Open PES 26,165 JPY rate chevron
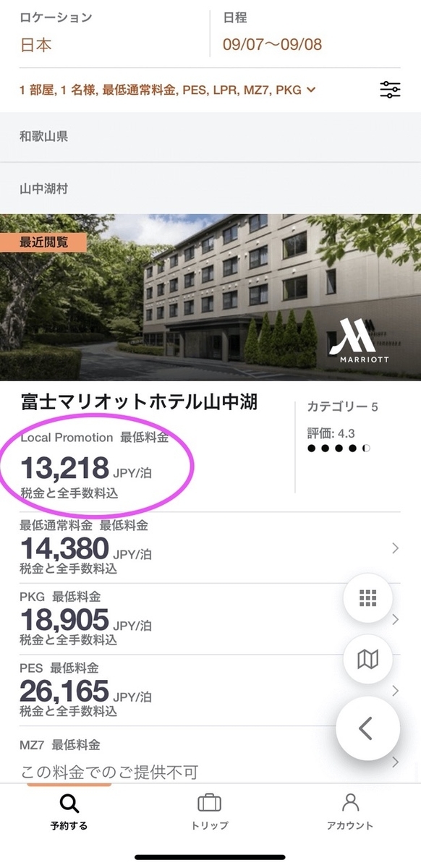 (396, 691)
